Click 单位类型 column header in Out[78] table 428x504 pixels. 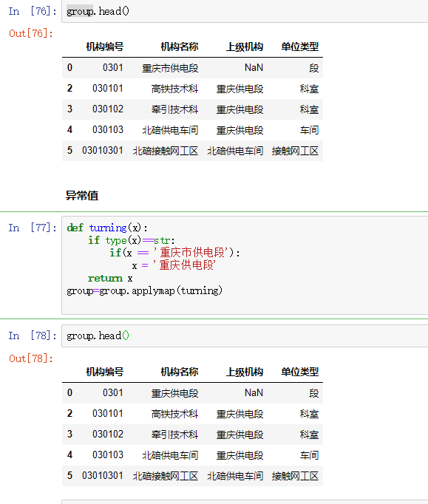tap(299, 372)
